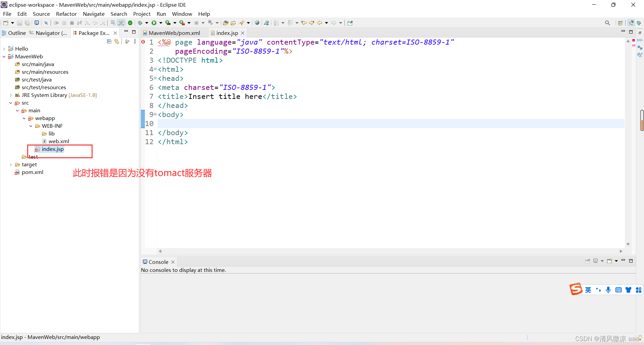Open the File menu
This screenshot has height=345, width=644.
point(7,14)
